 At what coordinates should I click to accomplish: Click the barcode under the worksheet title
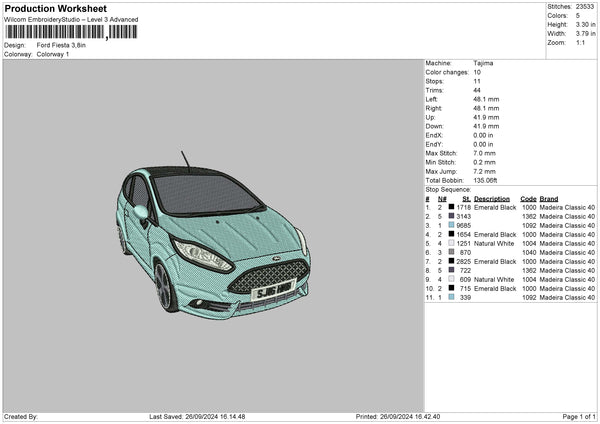(70, 32)
